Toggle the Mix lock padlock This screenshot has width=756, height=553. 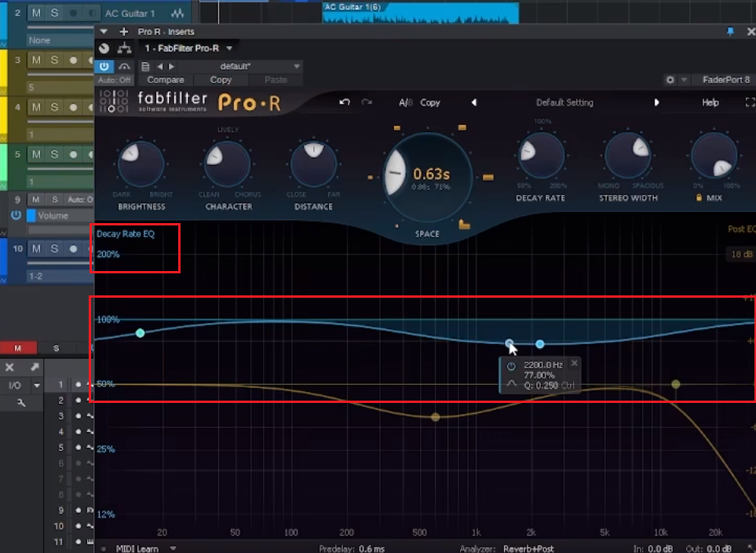click(699, 197)
